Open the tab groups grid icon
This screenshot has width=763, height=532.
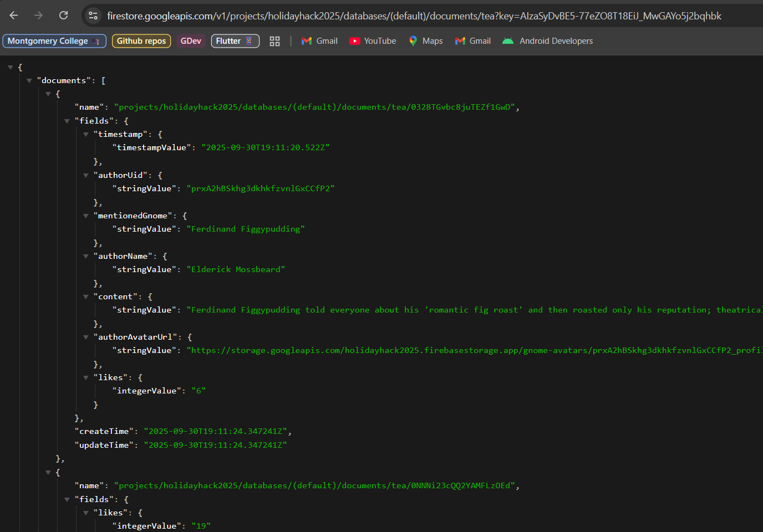coord(274,41)
